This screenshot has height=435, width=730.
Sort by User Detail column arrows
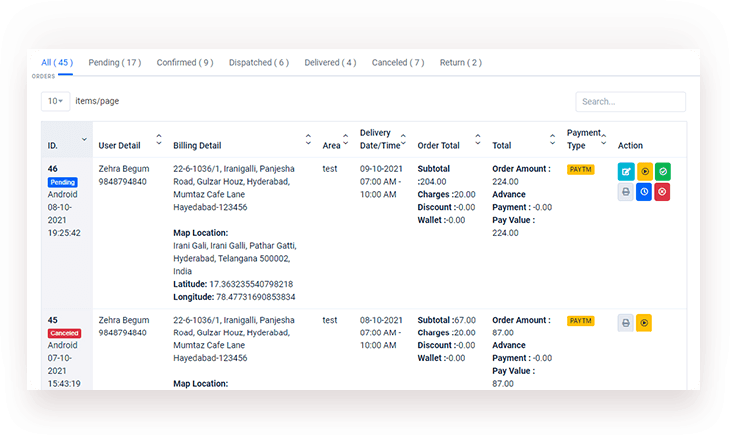159,139
